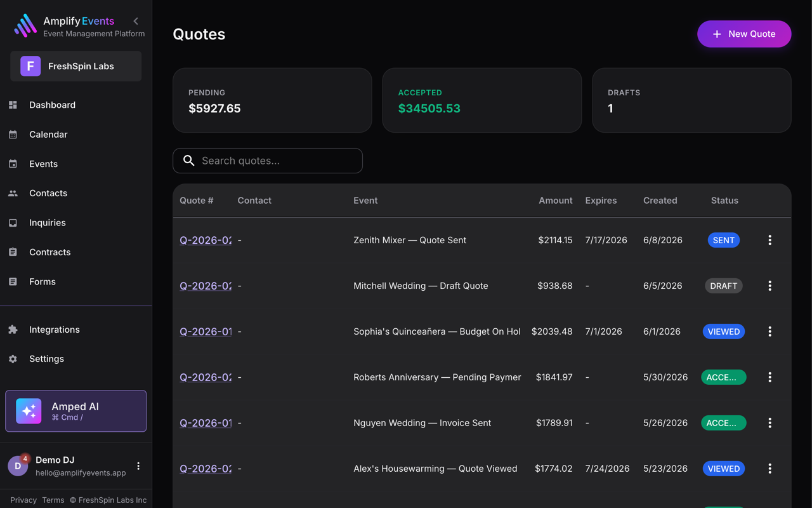Focus the Search quotes field

click(x=268, y=161)
